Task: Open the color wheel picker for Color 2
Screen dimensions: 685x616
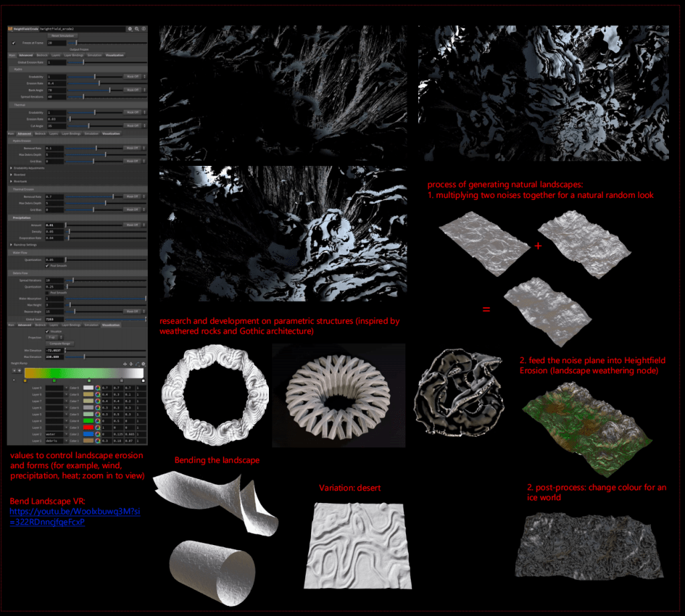Action: (x=97, y=434)
